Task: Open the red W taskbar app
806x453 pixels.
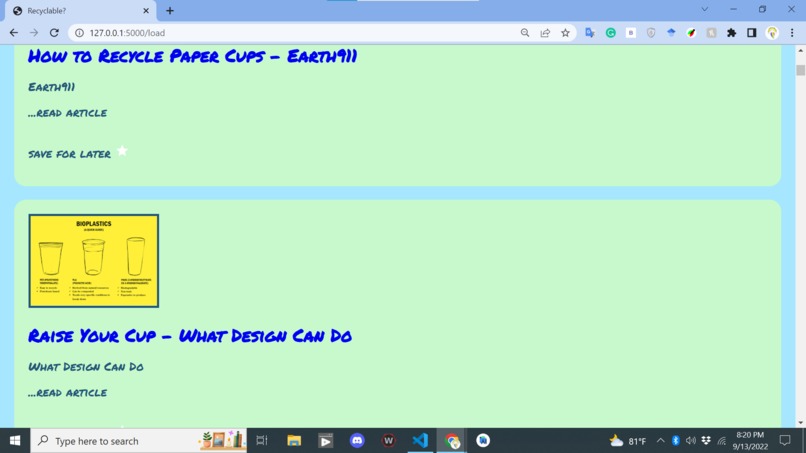Action: [389, 441]
